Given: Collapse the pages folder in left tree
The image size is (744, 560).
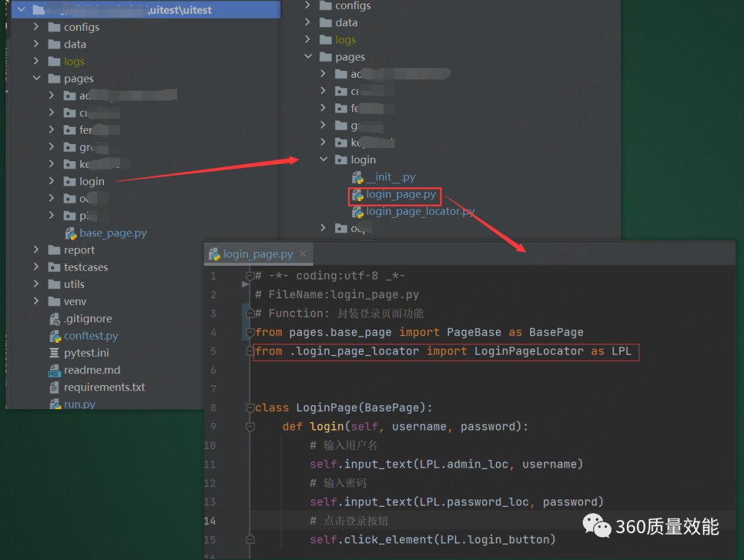Looking at the screenshot, I should tap(37, 79).
